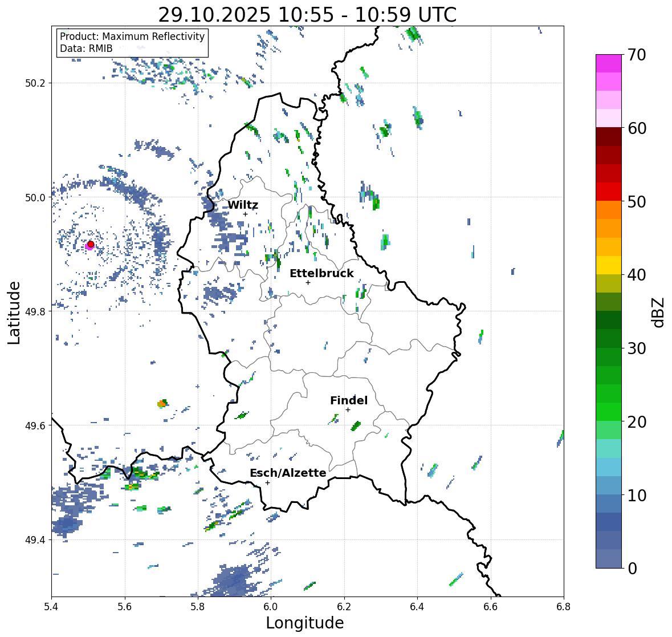Click the cross marker near Findel

click(348, 410)
